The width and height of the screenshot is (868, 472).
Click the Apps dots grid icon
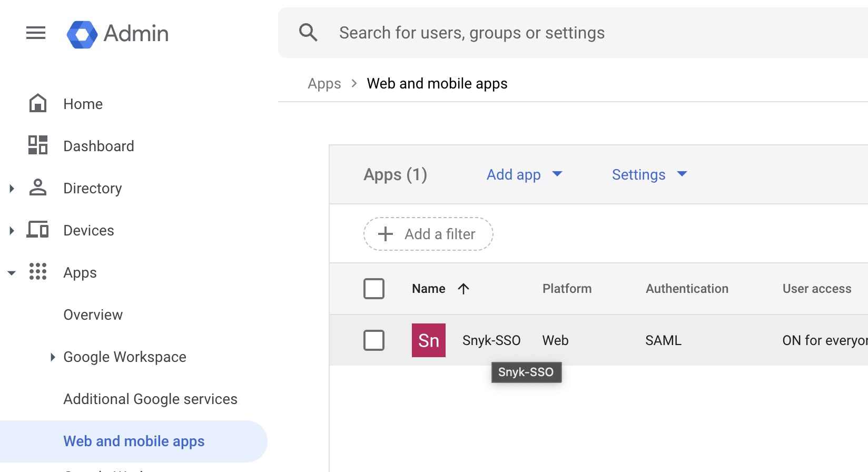point(38,271)
